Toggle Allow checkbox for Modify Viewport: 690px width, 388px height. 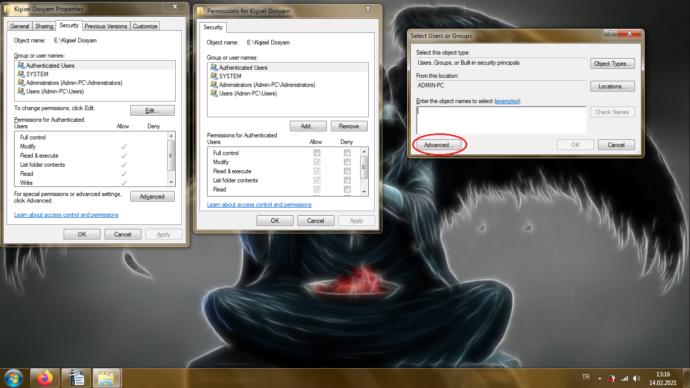click(317, 162)
